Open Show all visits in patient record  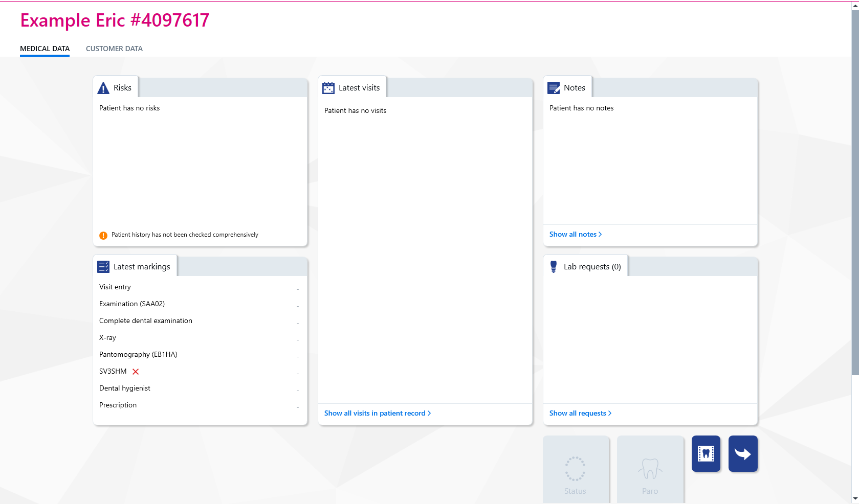click(x=378, y=413)
